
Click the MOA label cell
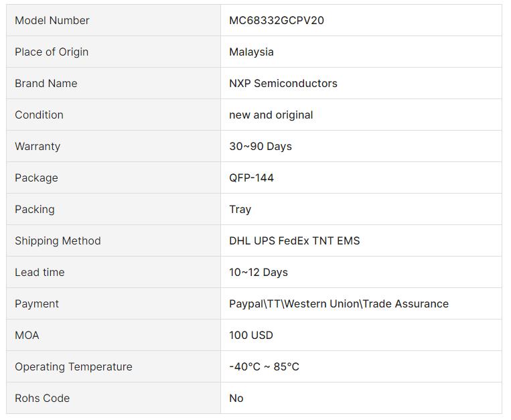tap(113, 335)
